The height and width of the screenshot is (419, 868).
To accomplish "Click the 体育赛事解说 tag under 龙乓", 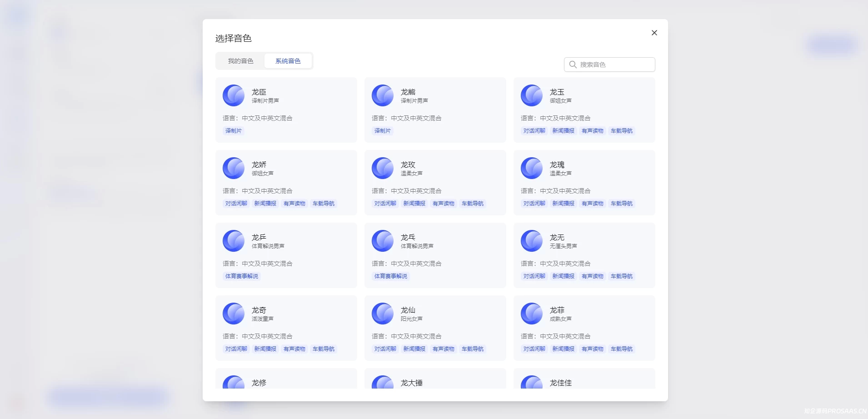I will click(x=390, y=276).
